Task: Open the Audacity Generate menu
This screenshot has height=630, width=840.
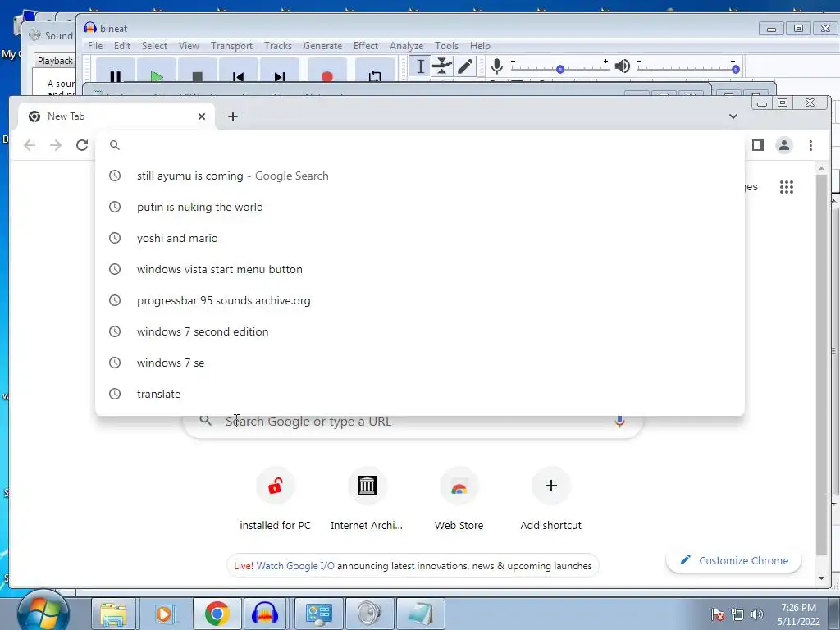Action: coord(322,46)
